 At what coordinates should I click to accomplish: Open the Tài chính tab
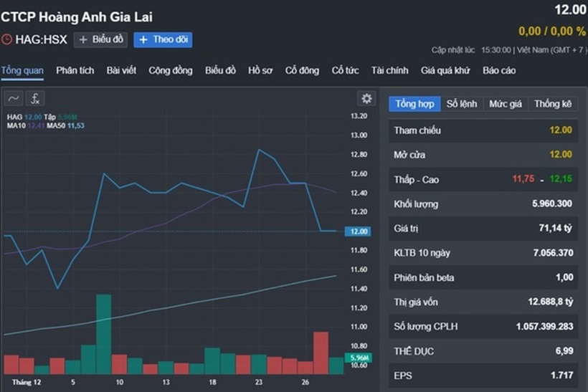point(389,70)
